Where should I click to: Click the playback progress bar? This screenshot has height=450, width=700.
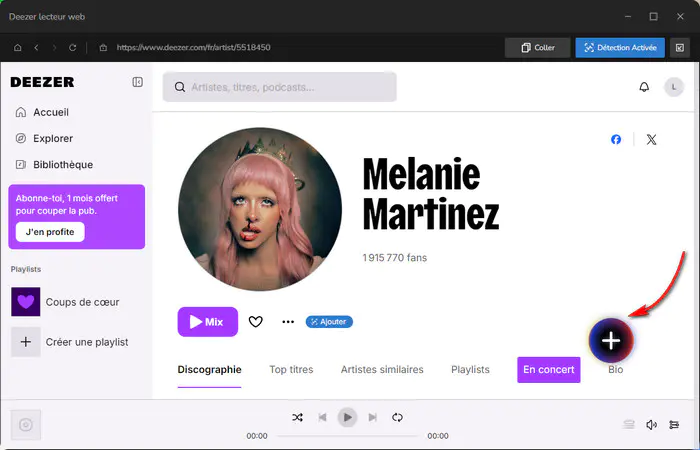(x=347, y=436)
